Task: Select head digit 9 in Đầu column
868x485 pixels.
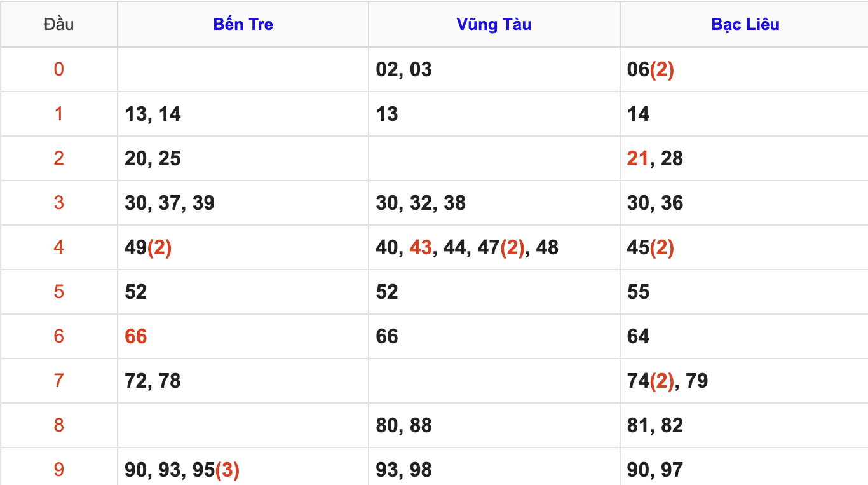Action: pos(58,470)
